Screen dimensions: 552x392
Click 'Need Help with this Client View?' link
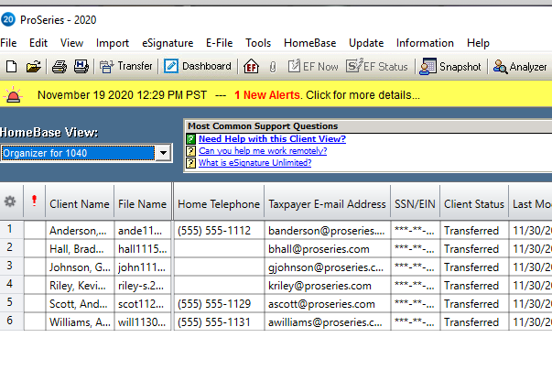tap(272, 138)
